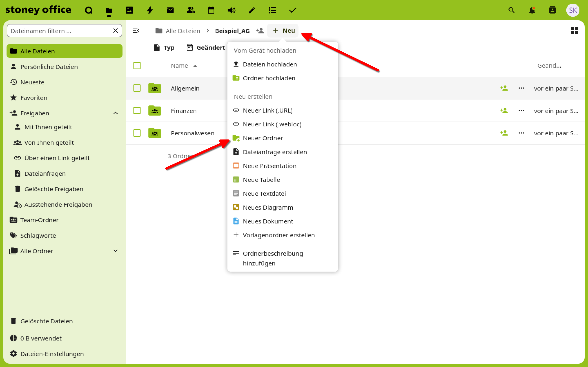
Task: Choose Neuer Ordner from the menu
Action: coord(263,138)
